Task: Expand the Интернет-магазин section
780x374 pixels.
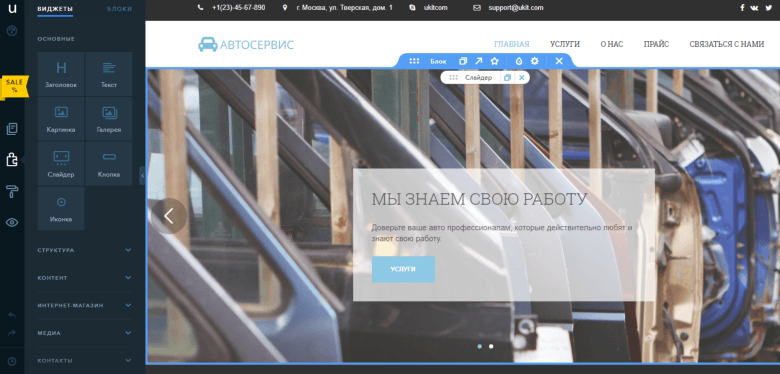Action: point(85,305)
